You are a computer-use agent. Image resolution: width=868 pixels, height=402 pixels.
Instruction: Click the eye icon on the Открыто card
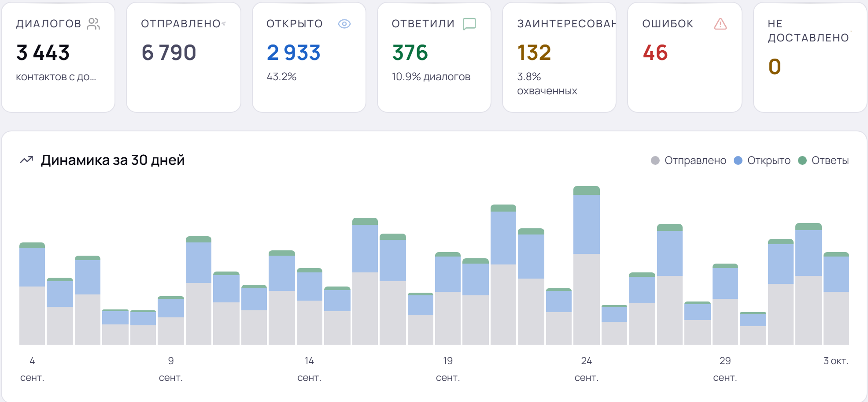pyautogui.click(x=344, y=24)
